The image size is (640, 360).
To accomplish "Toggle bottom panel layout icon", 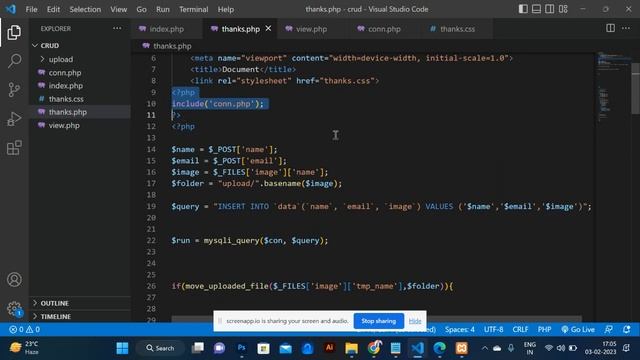I will click(536, 9).
